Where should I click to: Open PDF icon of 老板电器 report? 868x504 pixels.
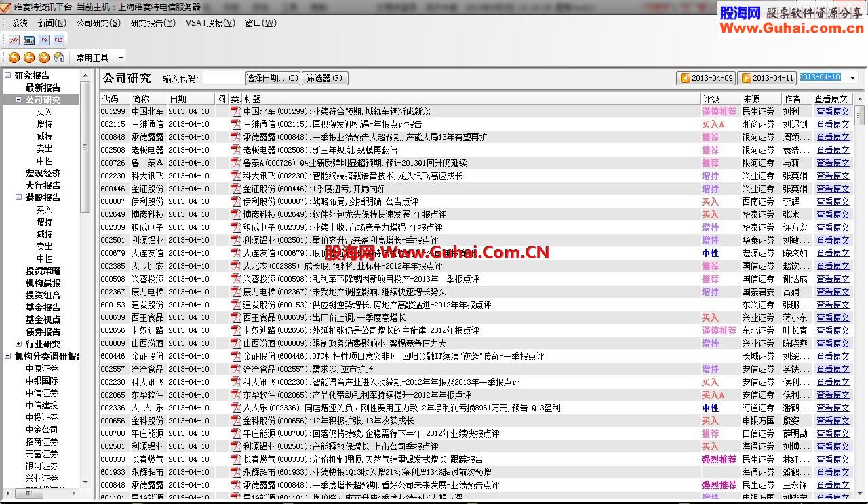tap(236, 150)
